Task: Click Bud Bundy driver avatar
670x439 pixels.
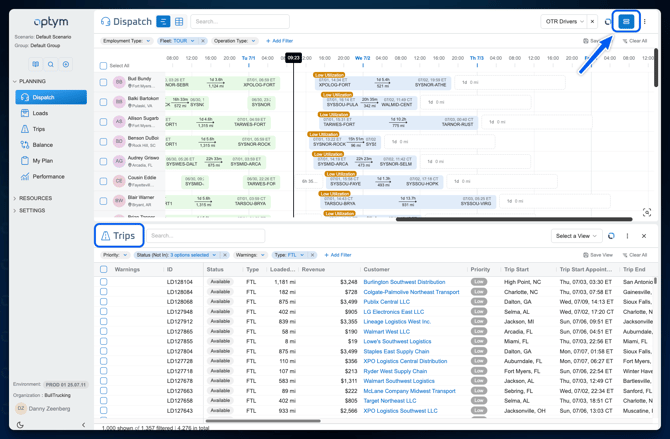Action: [x=119, y=82]
